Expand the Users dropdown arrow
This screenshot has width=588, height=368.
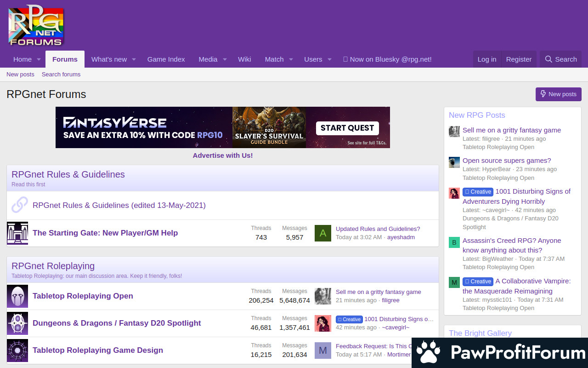coord(329,59)
